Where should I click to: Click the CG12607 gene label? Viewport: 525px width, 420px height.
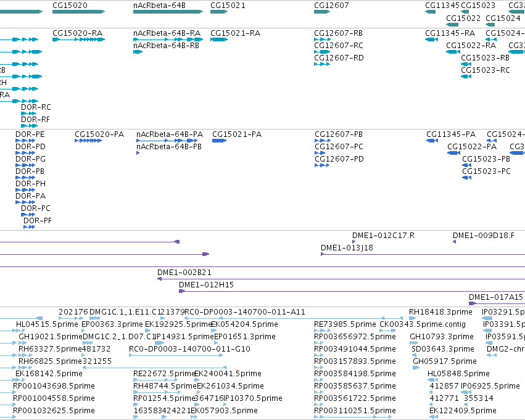click(331, 6)
